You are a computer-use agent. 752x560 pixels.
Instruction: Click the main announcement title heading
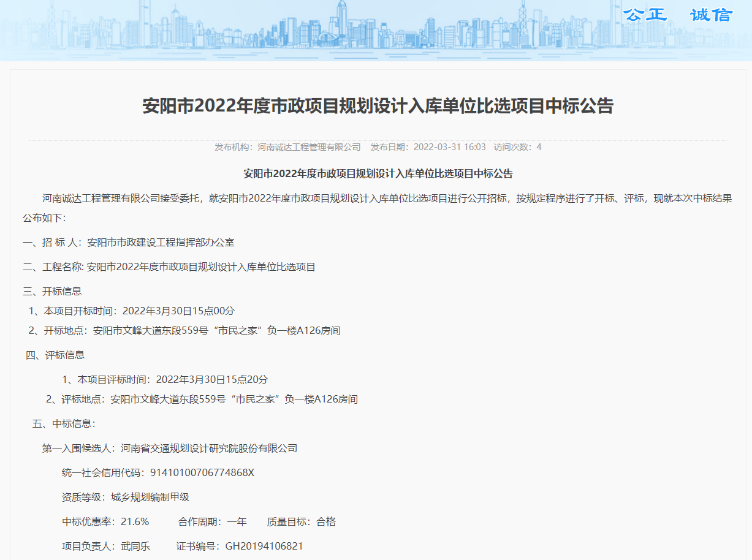point(376,106)
